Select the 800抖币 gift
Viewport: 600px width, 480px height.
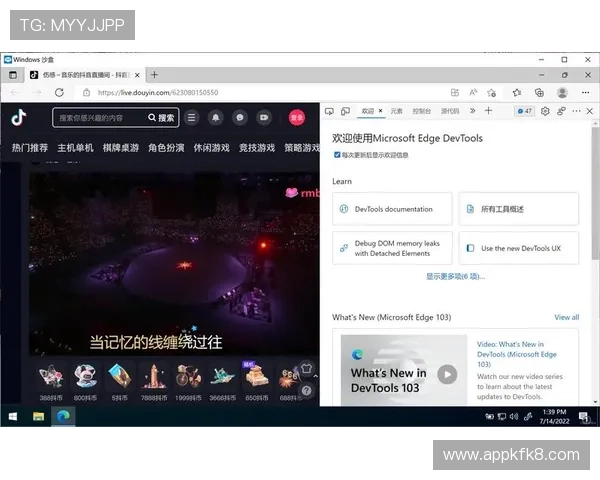pyautogui.click(x=85, y=382)
